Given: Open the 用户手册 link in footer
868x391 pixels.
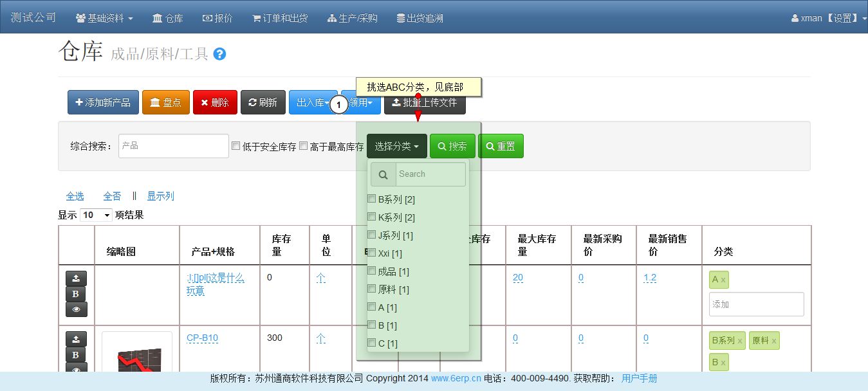Looking at the screenshot, I should [x=639, y=378].
